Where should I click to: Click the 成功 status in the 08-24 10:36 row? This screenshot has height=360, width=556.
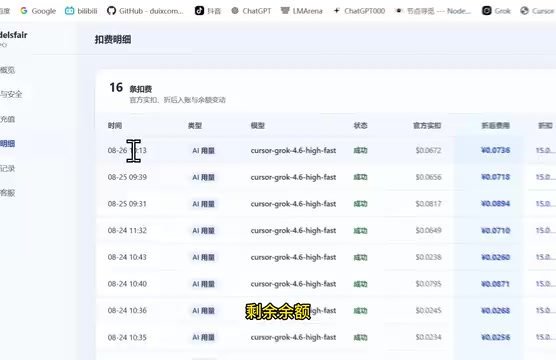click(x=361, y=311)
